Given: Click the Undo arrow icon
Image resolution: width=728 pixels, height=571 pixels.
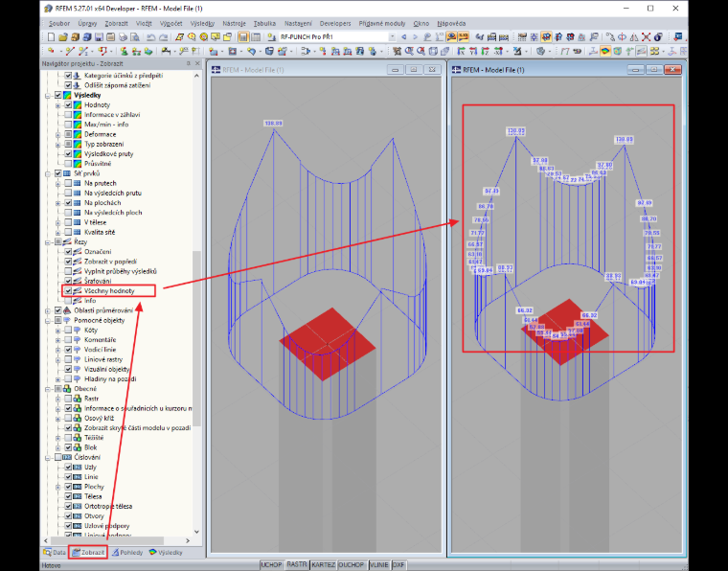Looking at the screenshot, I should coord(151,37).
